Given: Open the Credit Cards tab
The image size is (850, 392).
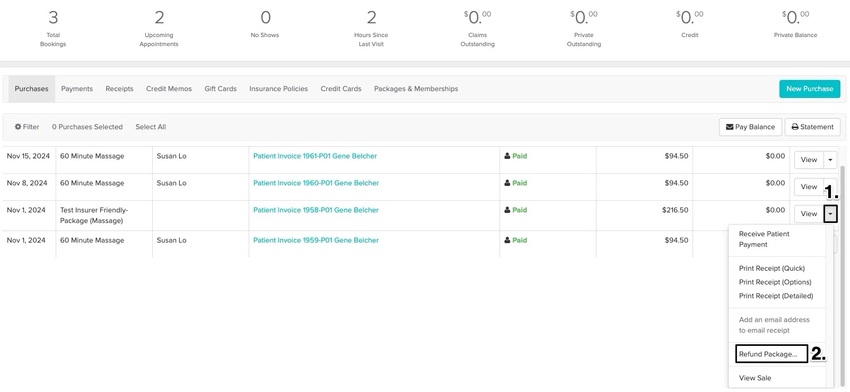Looking at the screenshot, I should (340, 89).
